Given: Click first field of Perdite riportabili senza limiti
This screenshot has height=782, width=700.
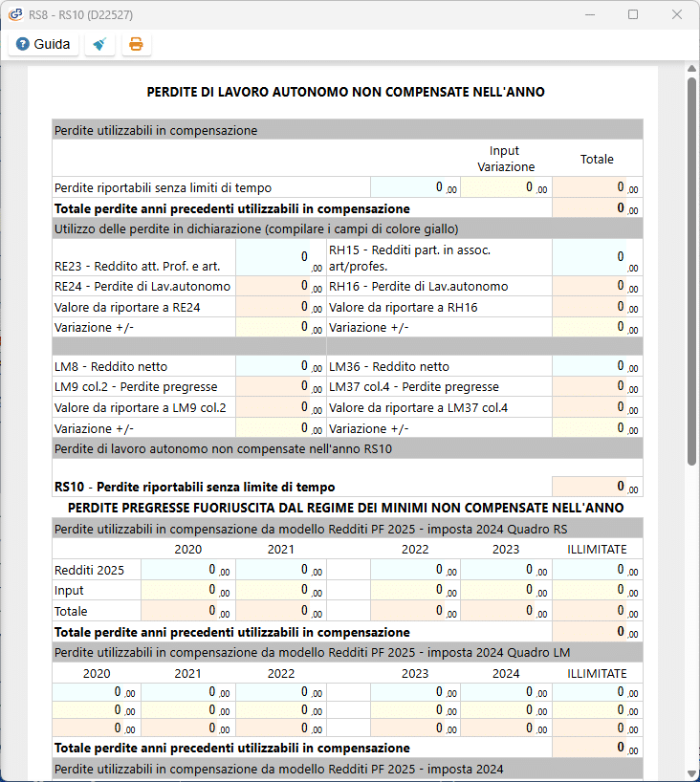Looking at the screenshot, I should [415, 187].
